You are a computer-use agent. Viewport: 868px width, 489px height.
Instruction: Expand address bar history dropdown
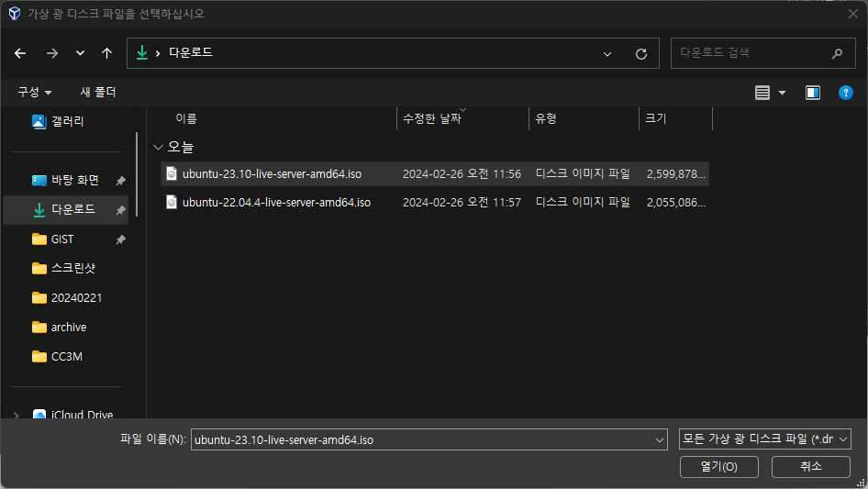[607, 54]
